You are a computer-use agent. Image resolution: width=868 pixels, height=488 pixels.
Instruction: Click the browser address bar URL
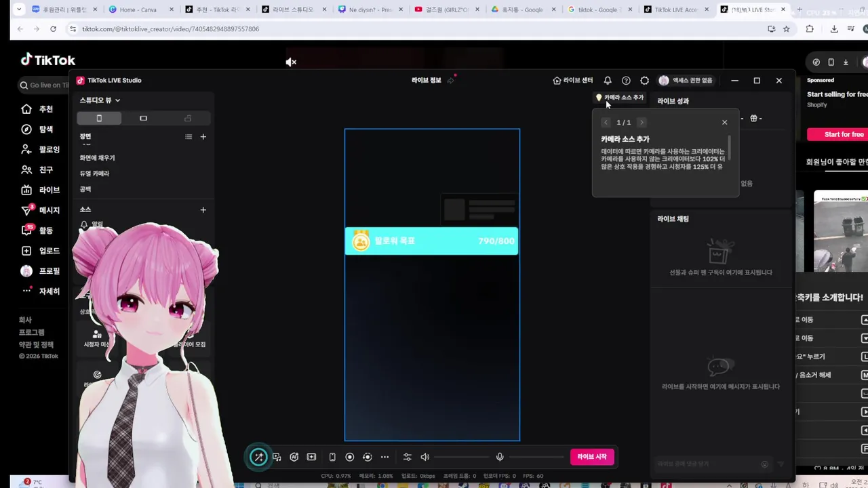tap(170, 29)
